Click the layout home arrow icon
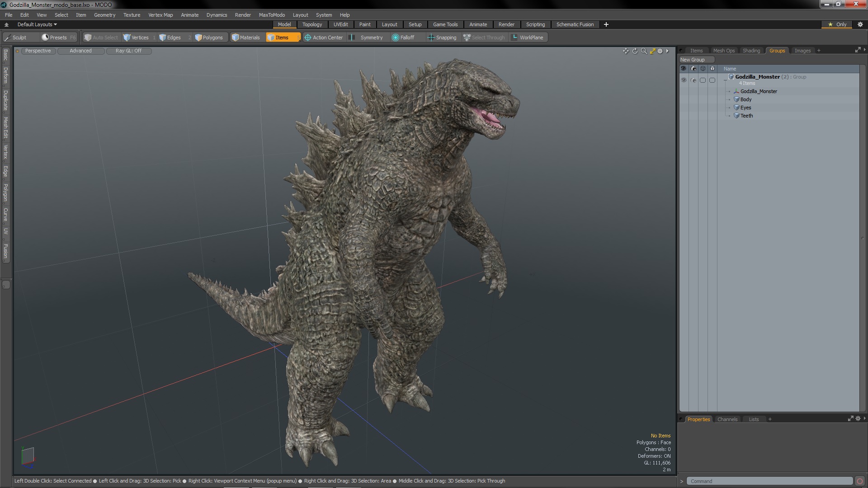This screenshot has height=488, width=868. point(6,24)
